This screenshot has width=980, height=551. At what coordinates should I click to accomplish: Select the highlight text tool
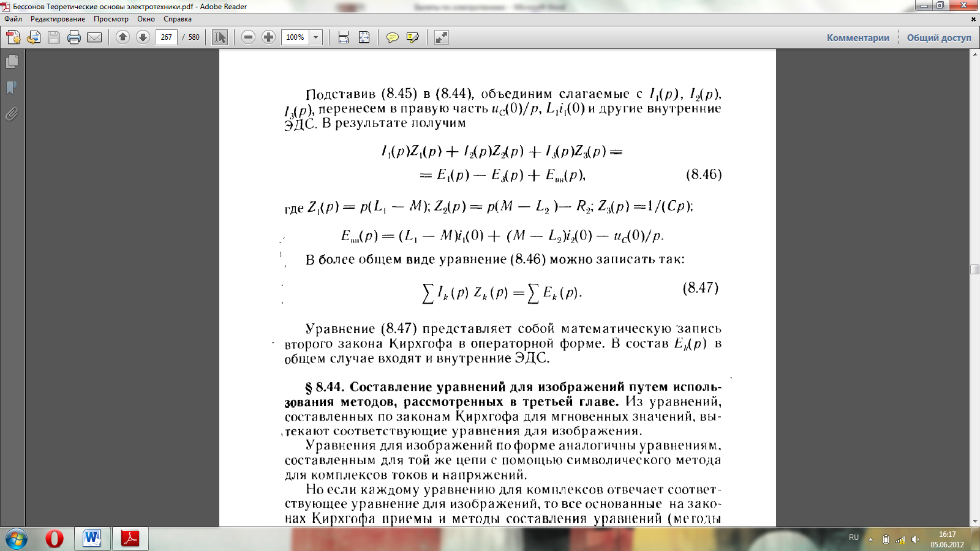pyautogui.click(x=413, y=37)
